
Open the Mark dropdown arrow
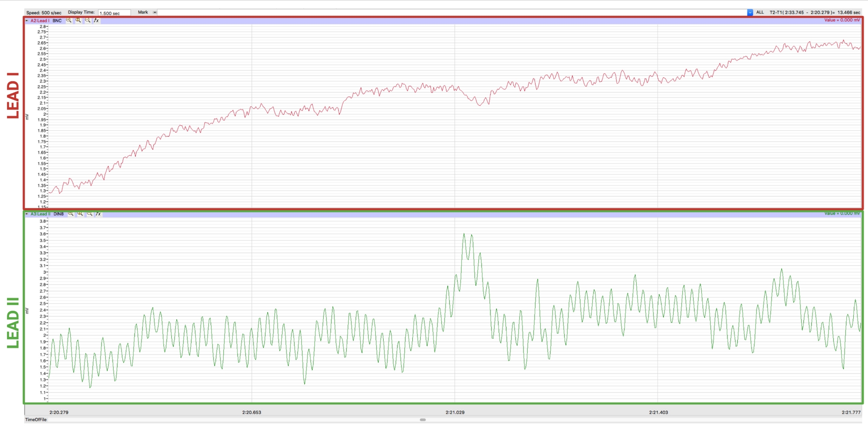tap(155, 13)
